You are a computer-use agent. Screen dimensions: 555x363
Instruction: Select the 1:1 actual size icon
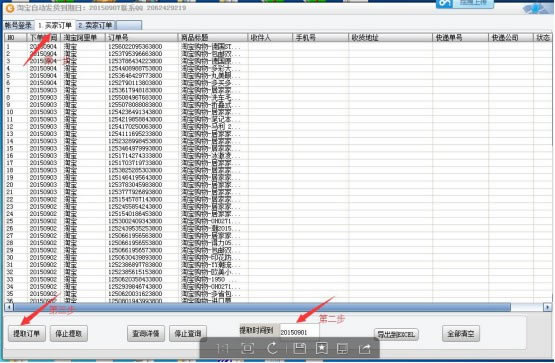[x=222, y=348]
